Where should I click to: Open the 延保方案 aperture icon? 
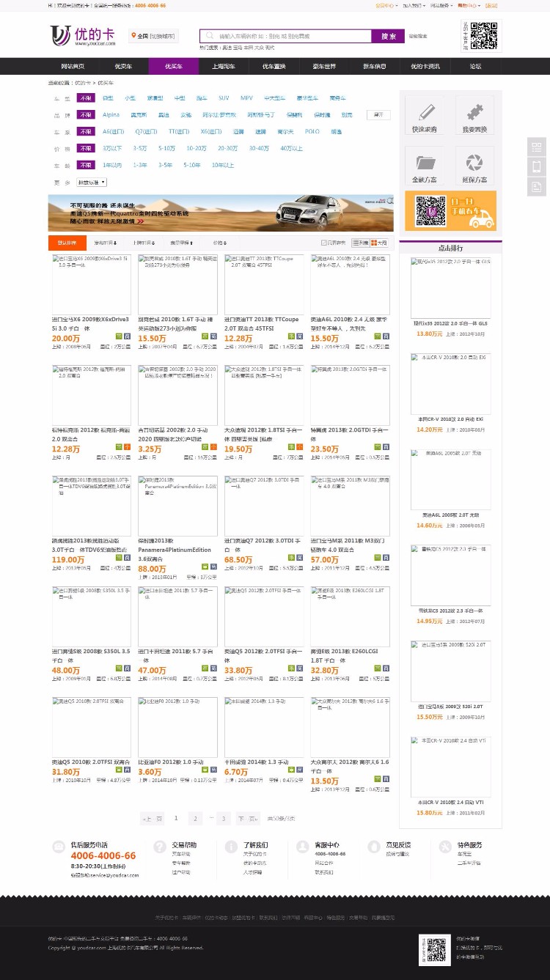474,161
